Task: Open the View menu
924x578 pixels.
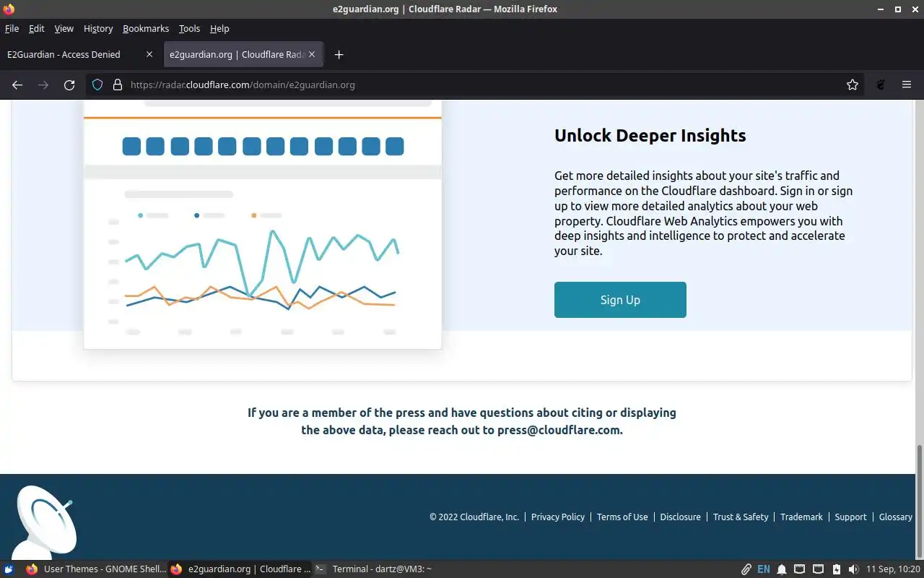Action: [x=64, y=29]
